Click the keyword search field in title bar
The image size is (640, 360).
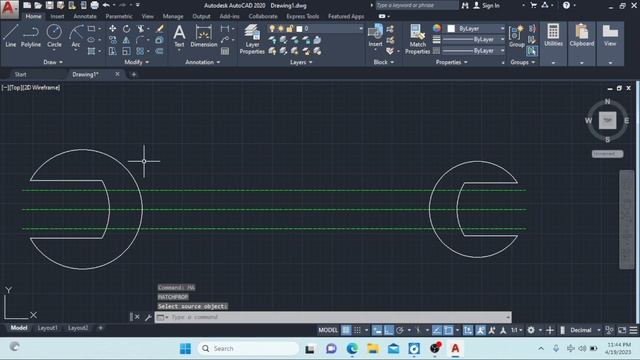pyautogui.click(x=416, y=5)
